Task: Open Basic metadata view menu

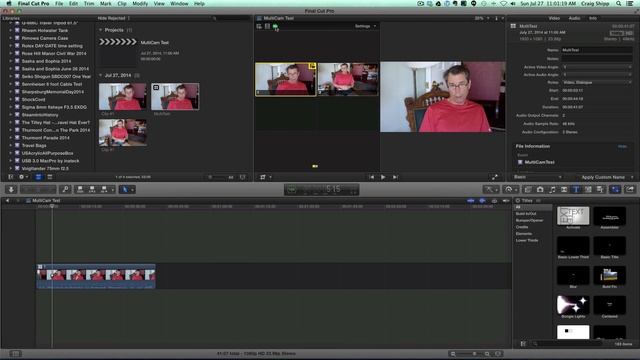Action: [x=537, y=177]
